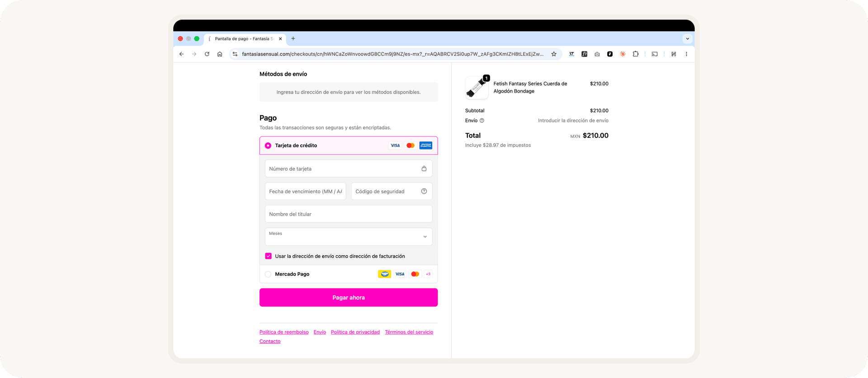The image size is (868, 378).
Task: Open the tab search dropdown arrow
Action: pos(688,39)
